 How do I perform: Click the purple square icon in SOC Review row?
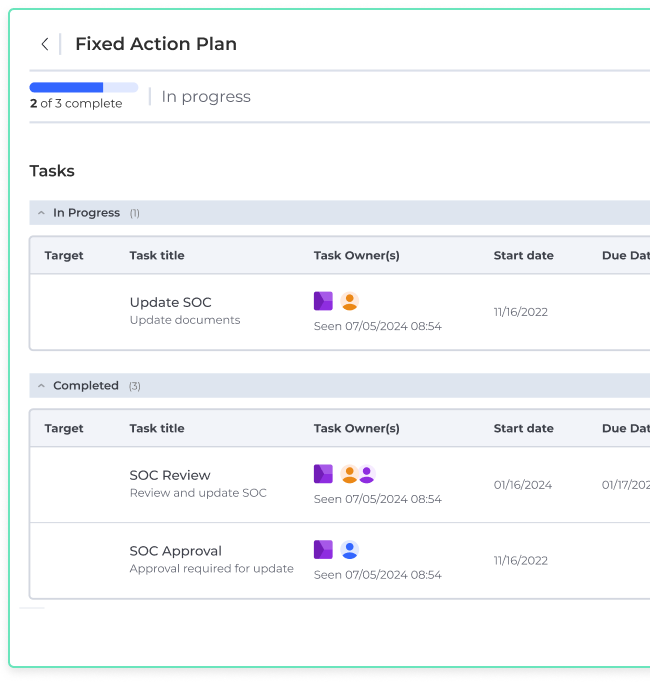[323, 474]
